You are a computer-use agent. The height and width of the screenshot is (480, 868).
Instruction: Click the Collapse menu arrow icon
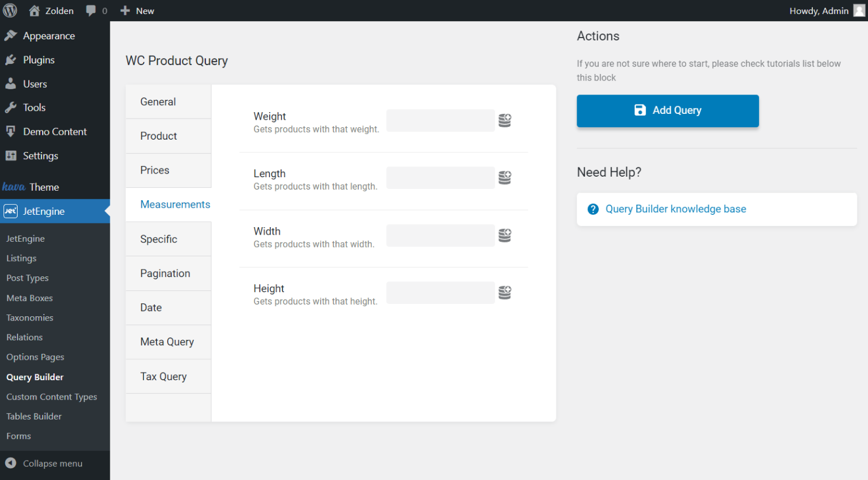point(11,463)
